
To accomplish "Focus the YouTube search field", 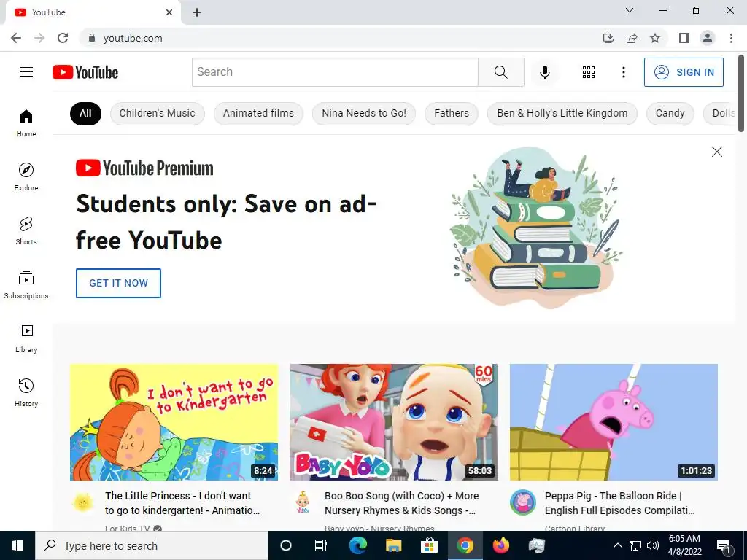I will [x=335, y=72].
